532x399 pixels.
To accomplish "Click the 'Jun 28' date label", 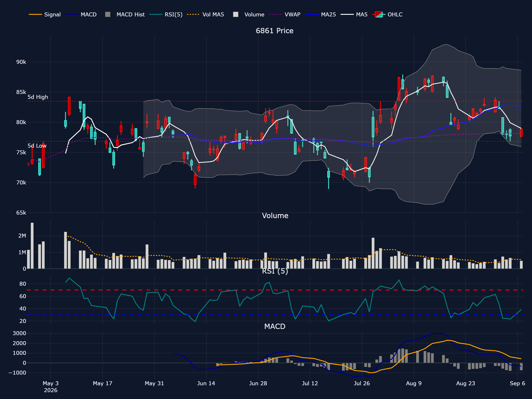I will coord(258,383).
